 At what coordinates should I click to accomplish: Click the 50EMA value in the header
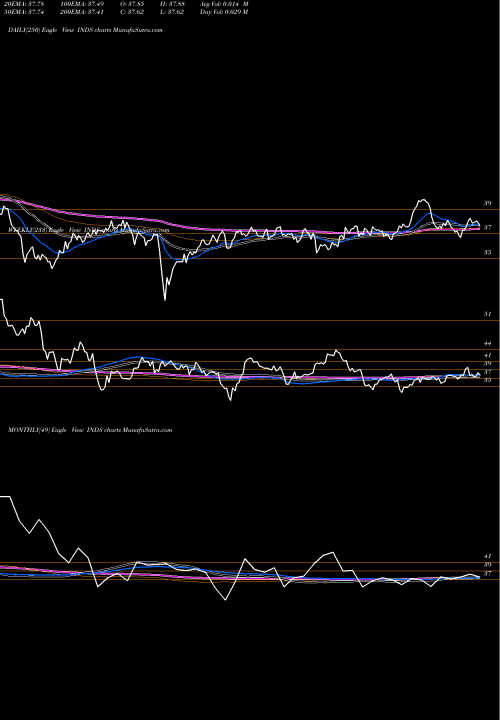[x=23, y=12]
